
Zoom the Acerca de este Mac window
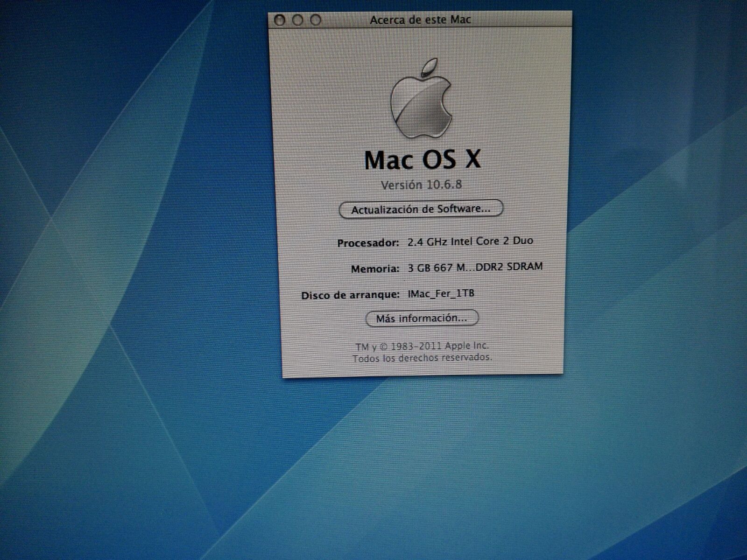coord(316,20)
